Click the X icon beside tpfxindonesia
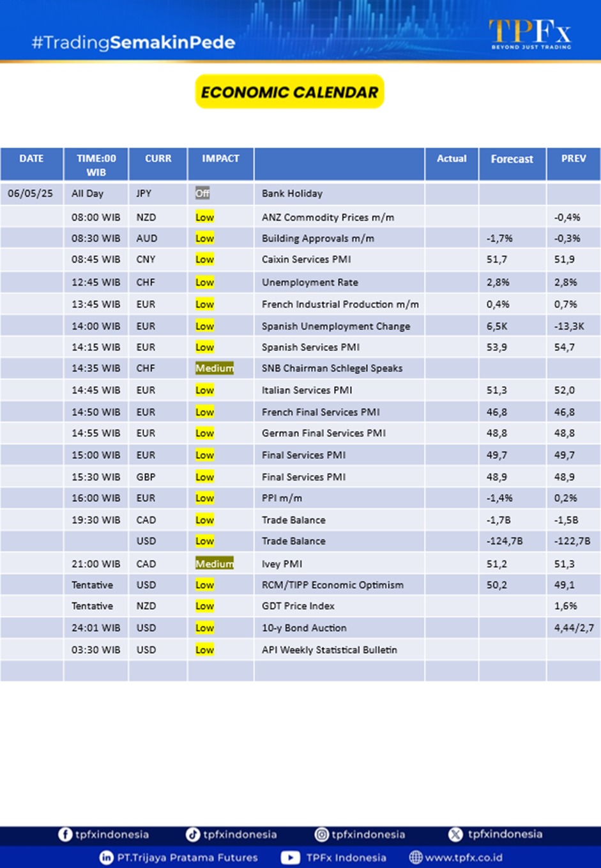This screenshot has width=601, height=868. pyautogui.click(x=455, y=834)
